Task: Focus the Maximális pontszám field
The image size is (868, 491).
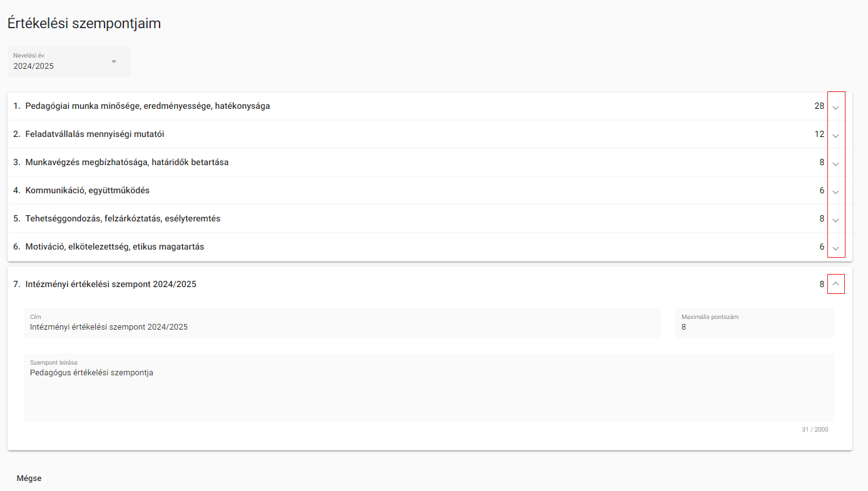Action: [754, 323]
